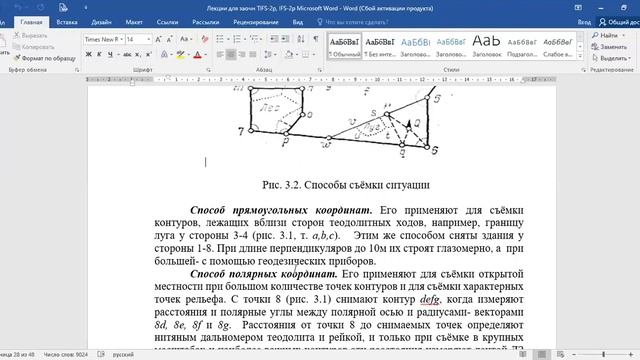Click the numbered list icon
The image size is (640, 360).
coord(237,39)
